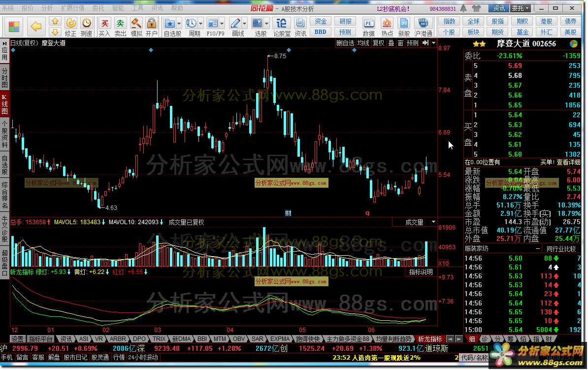Click the shirt skin icon in title bar
The height and width of the screenshot is (370, 588).
click(x=477, y=8)
